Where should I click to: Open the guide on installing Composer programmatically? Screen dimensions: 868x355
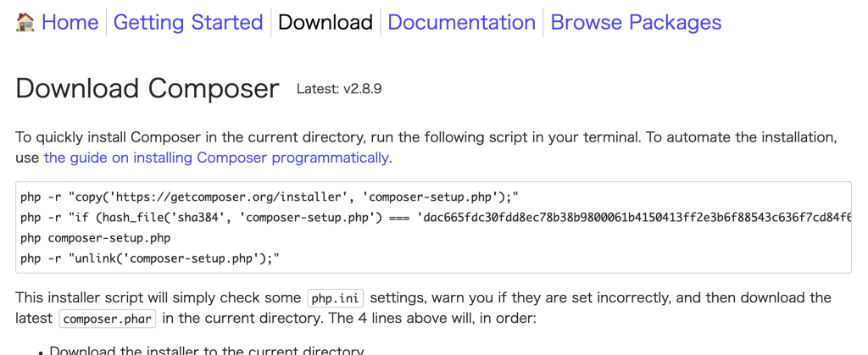click(x=216, y=158)
